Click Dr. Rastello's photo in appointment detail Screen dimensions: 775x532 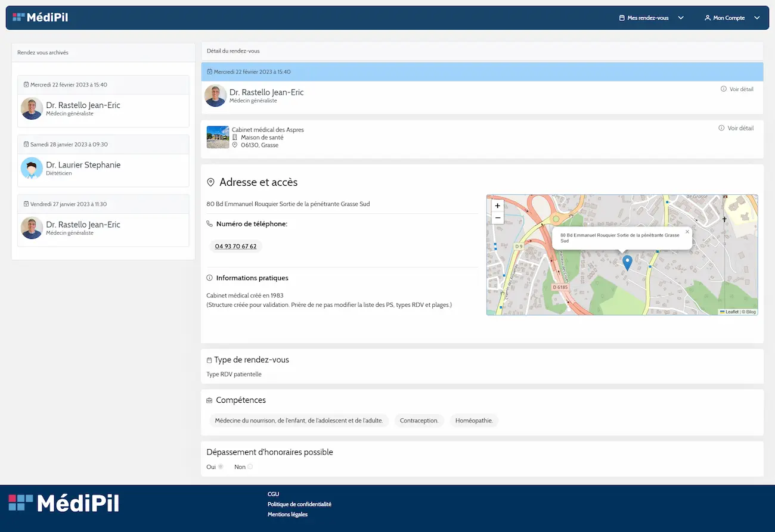tap(215, 96)
